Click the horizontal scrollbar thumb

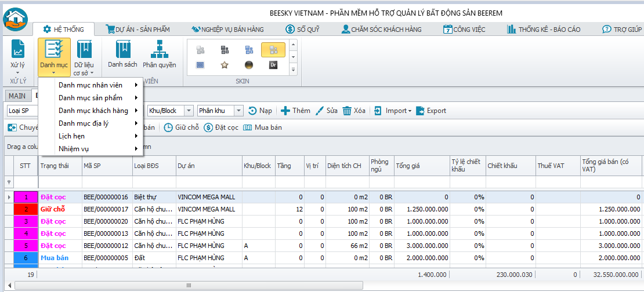pos(189,285)
